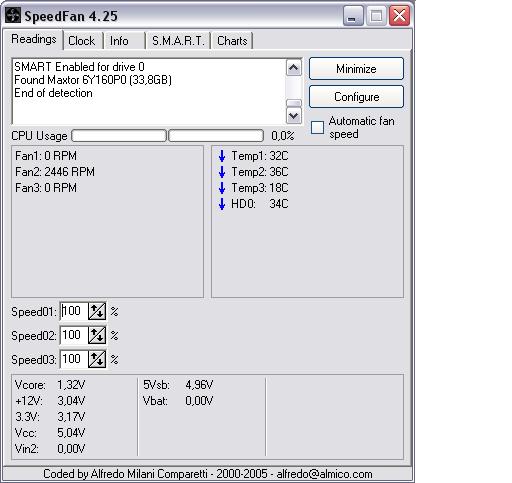
Task: Click the Minimize button
Action: coord(356,69)
